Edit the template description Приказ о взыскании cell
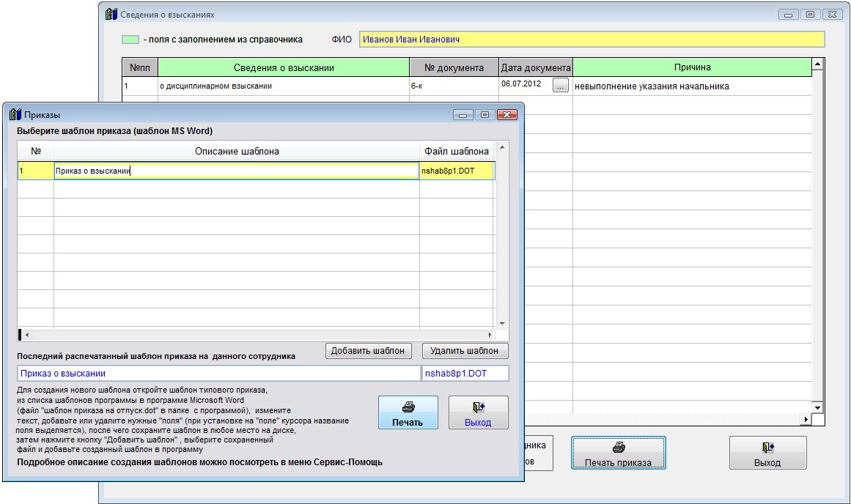Image resolution: width=851 pixels, height=504 pixels. coord(236,171)
